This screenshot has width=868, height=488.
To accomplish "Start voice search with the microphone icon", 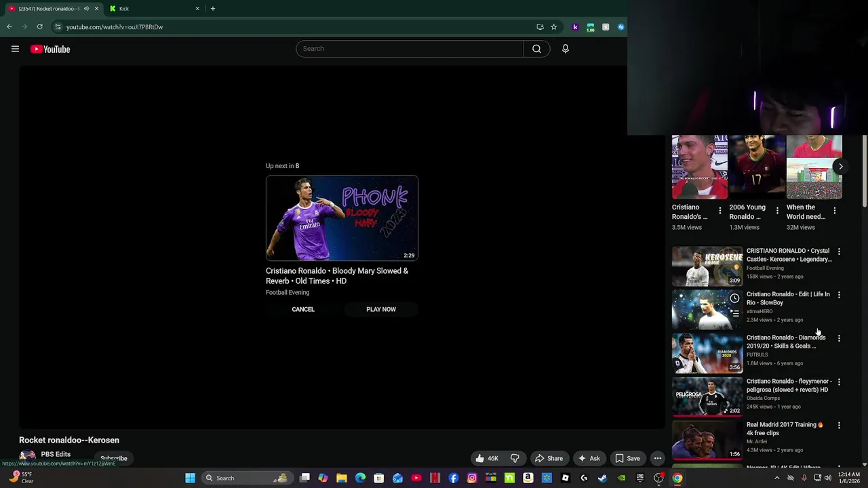I will (x=565, y=49).
